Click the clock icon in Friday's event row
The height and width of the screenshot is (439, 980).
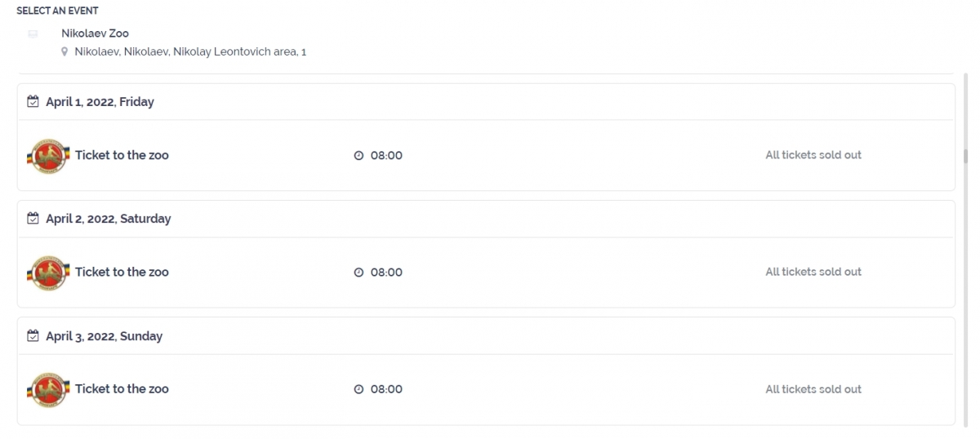click(x=359, y=156)
